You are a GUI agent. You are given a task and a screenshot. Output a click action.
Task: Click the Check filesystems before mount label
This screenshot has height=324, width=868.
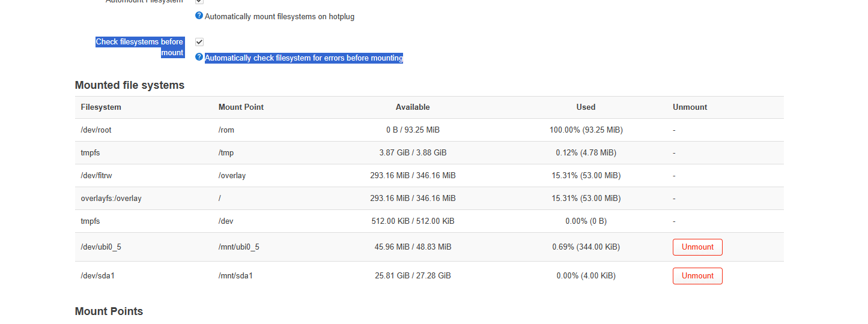(x=139, y=47)
